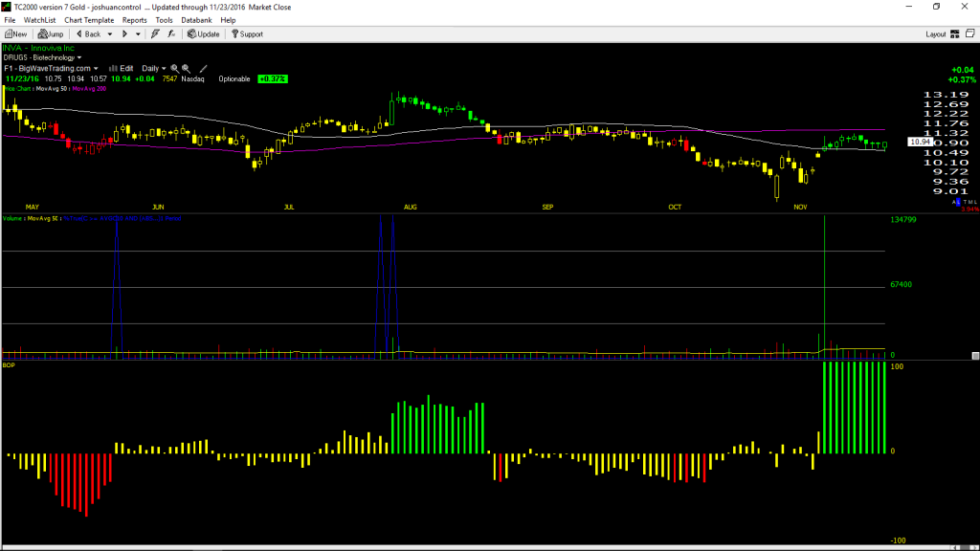Viewport: 980px width, 551px height.
Task: Click the New toolbar button
Action: pyautogui.click(x=16, y=34)
